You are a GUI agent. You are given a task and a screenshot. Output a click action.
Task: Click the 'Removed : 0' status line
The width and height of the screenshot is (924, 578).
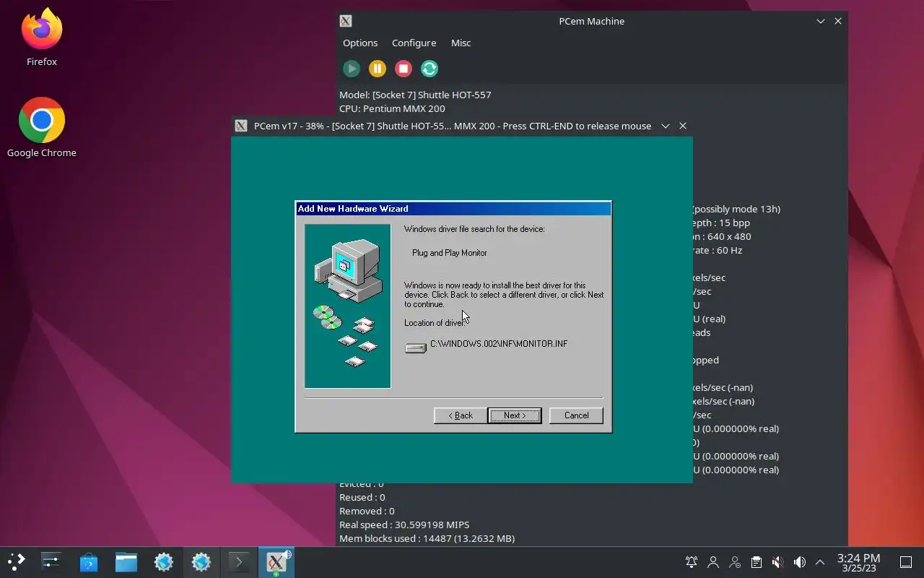coord(367,511)
